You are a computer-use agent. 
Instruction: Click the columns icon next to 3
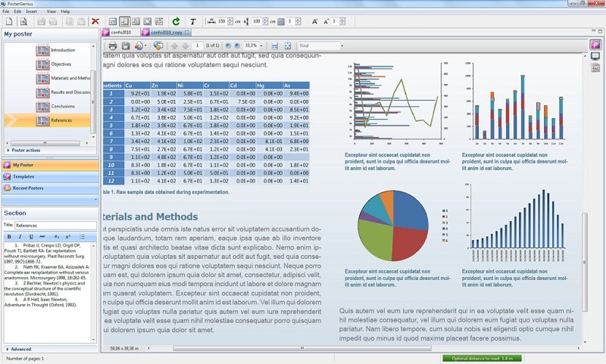[281, 22]
